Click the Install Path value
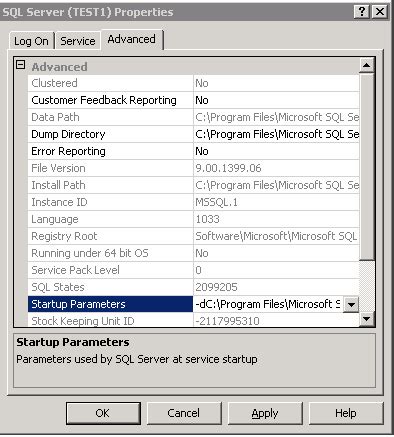394x437 pixels. pyautogui.click(x=276, y=185)
